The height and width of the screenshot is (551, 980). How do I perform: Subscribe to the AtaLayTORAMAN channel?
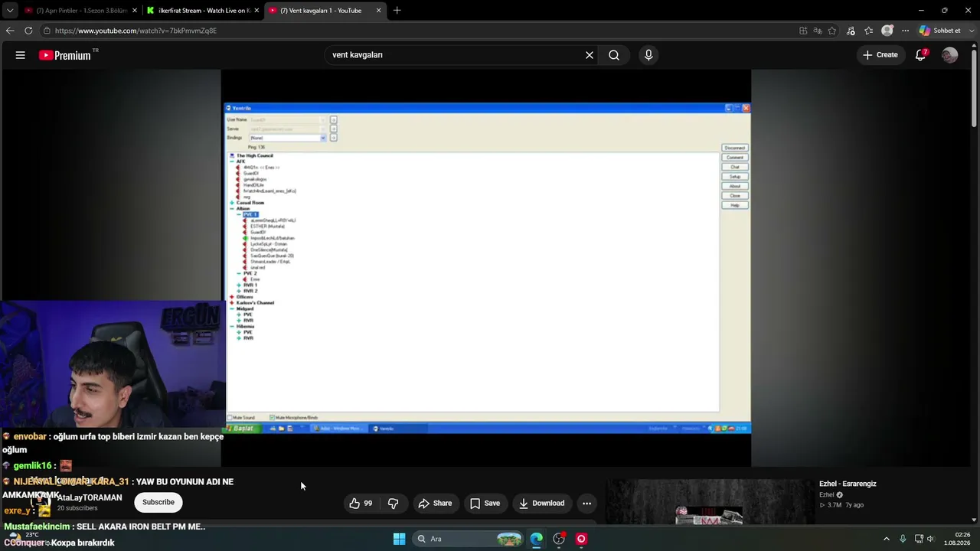pos(158,502)
